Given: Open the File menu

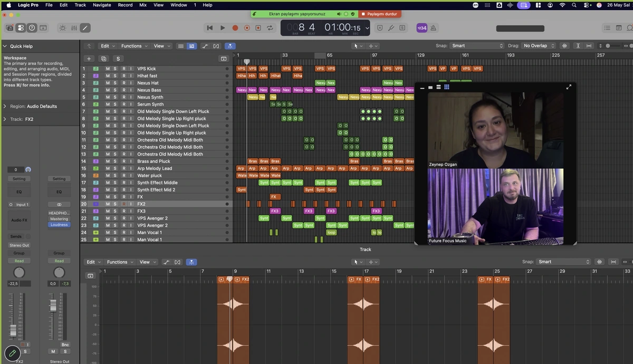Looking at the screenshot, I should tap(49, 5).
